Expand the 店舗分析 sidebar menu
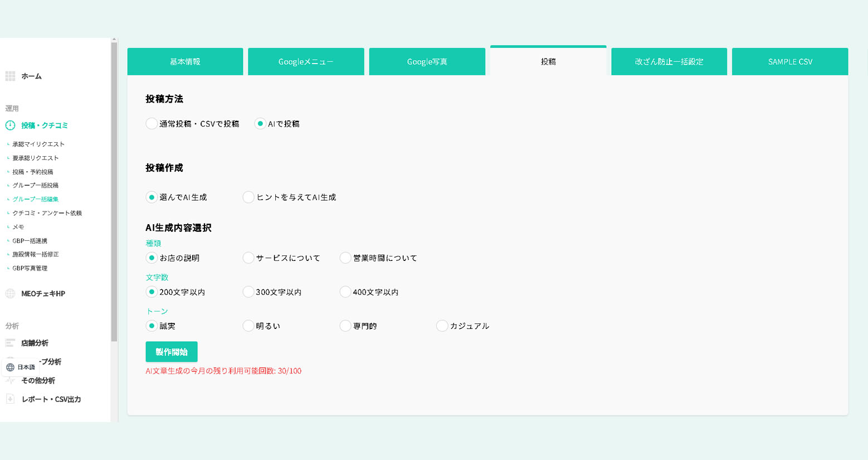This screenshot has height=460, width=868. coord(35,343)
